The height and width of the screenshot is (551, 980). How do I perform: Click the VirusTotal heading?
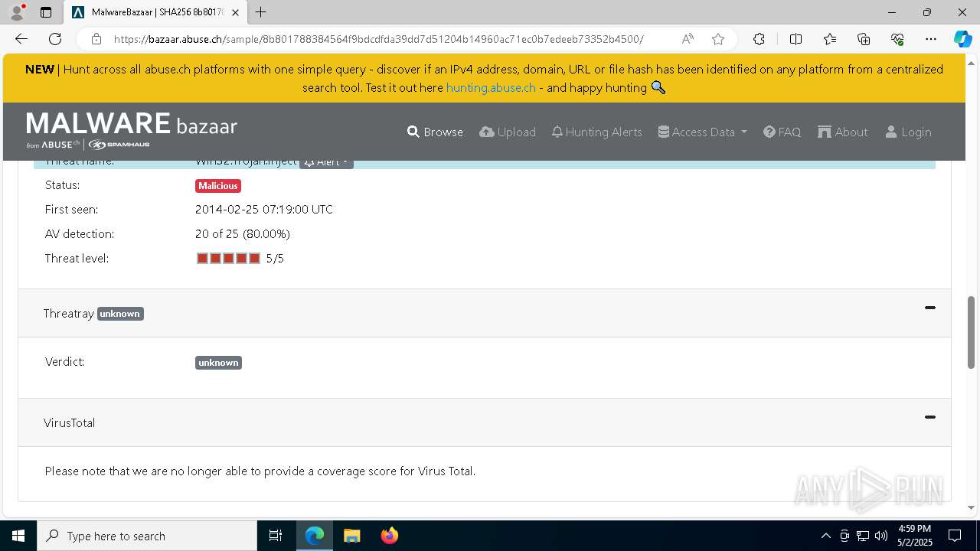point(70,422)
